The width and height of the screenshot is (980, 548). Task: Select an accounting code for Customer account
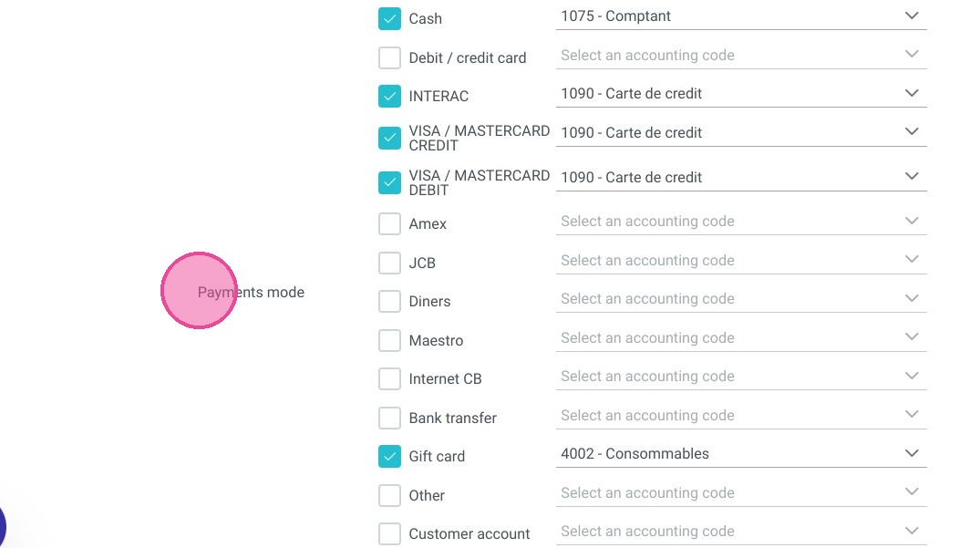point(741,531)
